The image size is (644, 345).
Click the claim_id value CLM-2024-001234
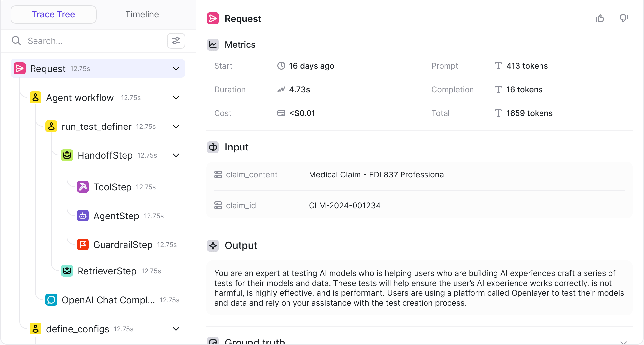(345, 206)
